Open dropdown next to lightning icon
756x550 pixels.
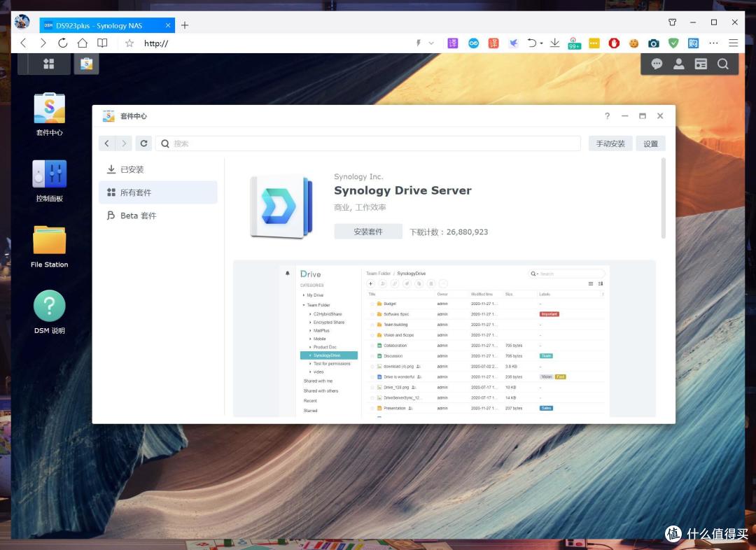(x=431, y=43)
